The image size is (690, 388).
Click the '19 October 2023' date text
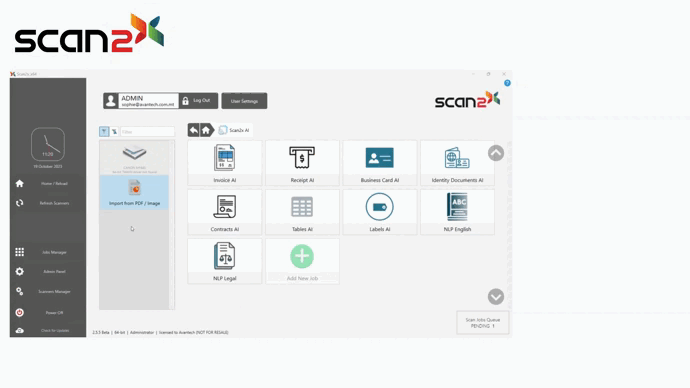[48, 167]
